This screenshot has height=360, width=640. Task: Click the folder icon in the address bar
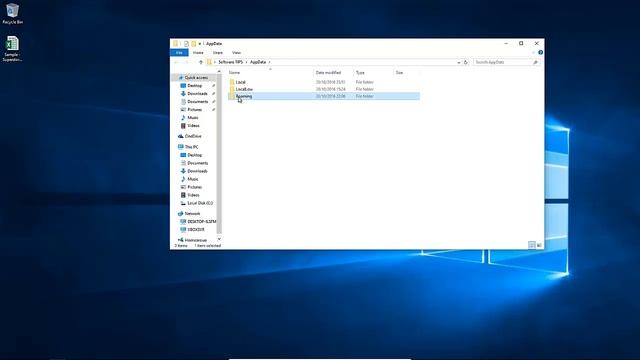[209, 62]
